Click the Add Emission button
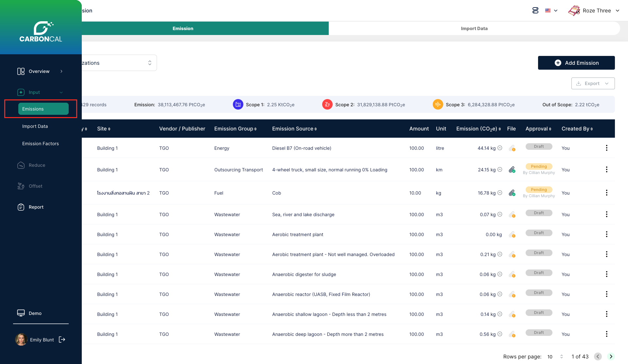 tap(576, 63)
